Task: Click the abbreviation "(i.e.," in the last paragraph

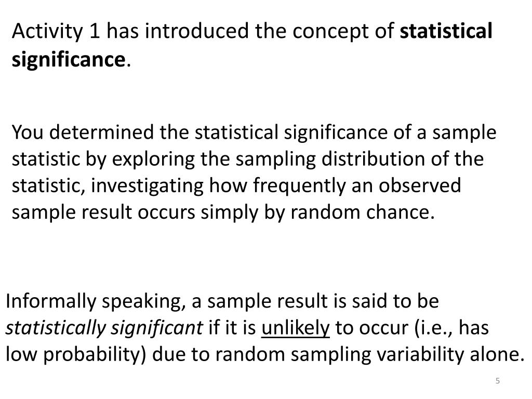Action: click(x=434, y=328)
